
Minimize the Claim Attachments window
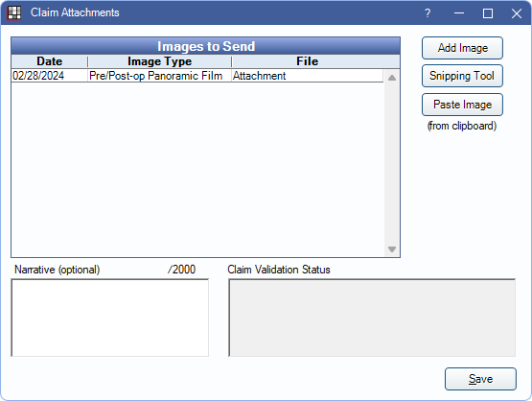pyautogui.click(x=459, y=13)
